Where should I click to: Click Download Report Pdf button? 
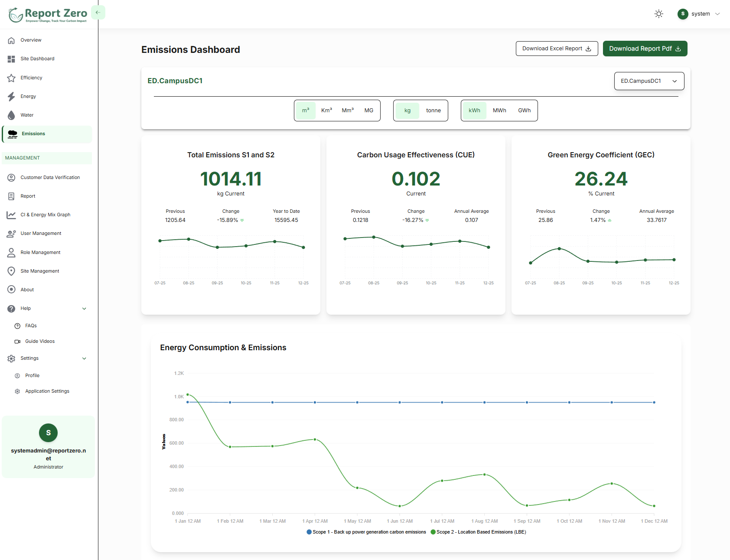(x=645, y=49)
